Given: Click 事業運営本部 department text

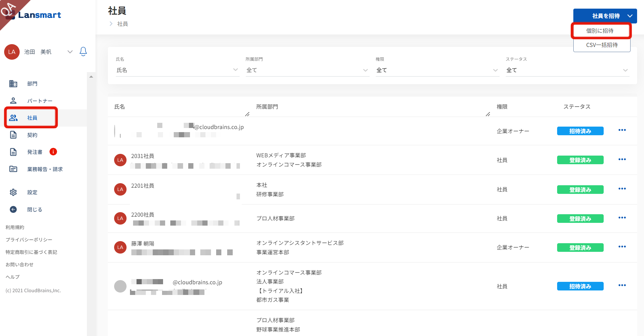Looking at the screenshot, I should (273, 252).
